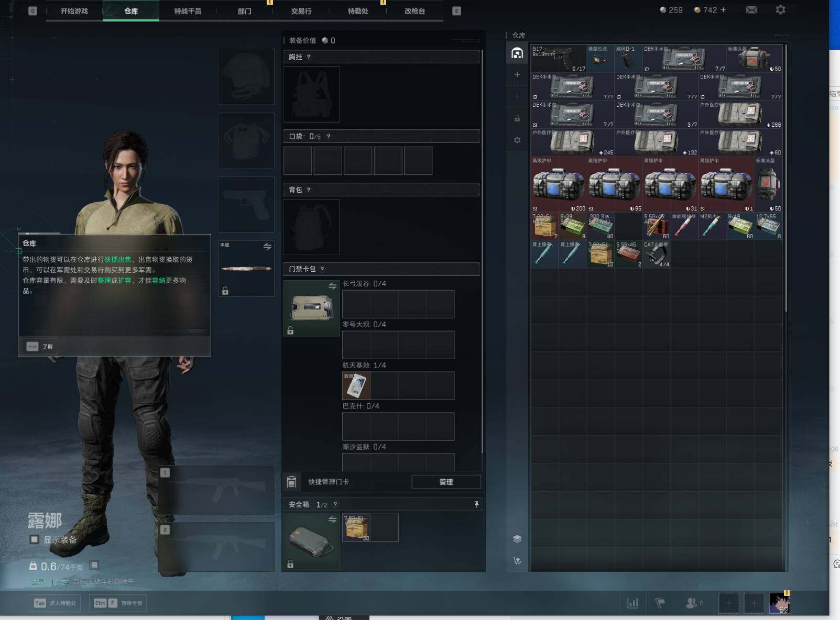
Task: Select the M2 muscle activator injector
Action: click(712, 226)
